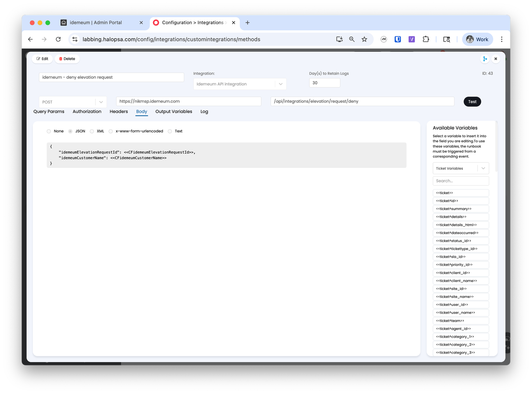Click the Edit button

pos(42,59)
